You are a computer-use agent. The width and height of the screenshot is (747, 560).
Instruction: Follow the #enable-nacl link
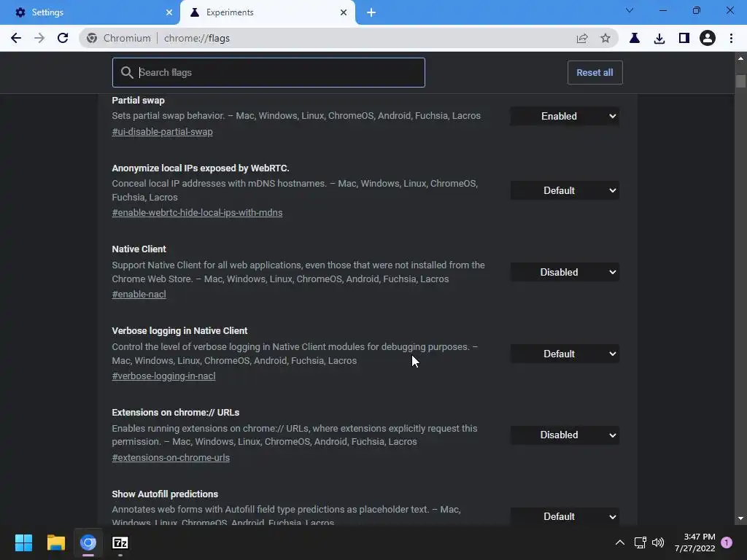point(139,295)
